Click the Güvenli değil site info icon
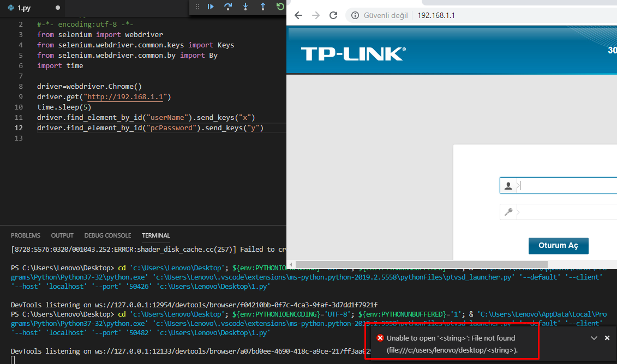 355,15
